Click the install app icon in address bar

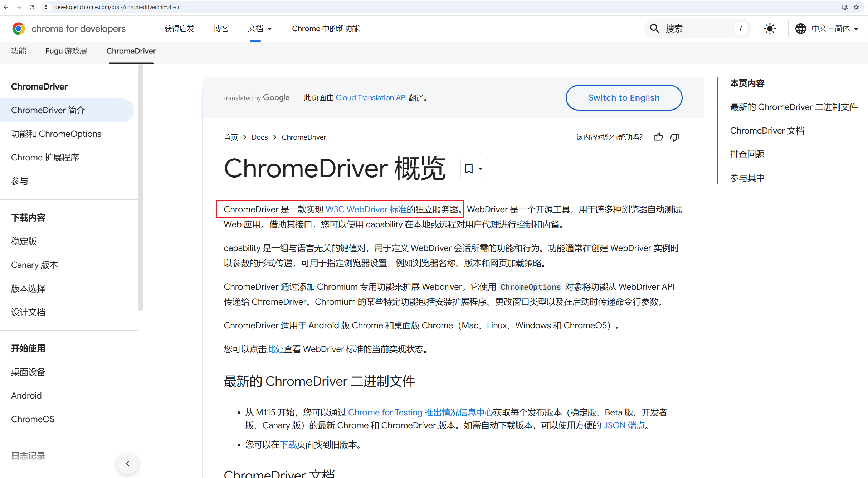pos(844,7)
